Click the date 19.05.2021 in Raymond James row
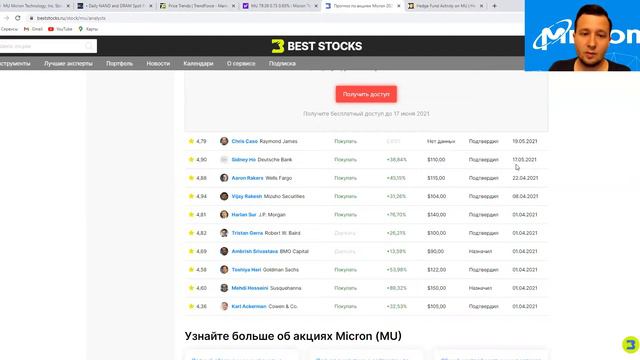 click(x=524, y=141)
